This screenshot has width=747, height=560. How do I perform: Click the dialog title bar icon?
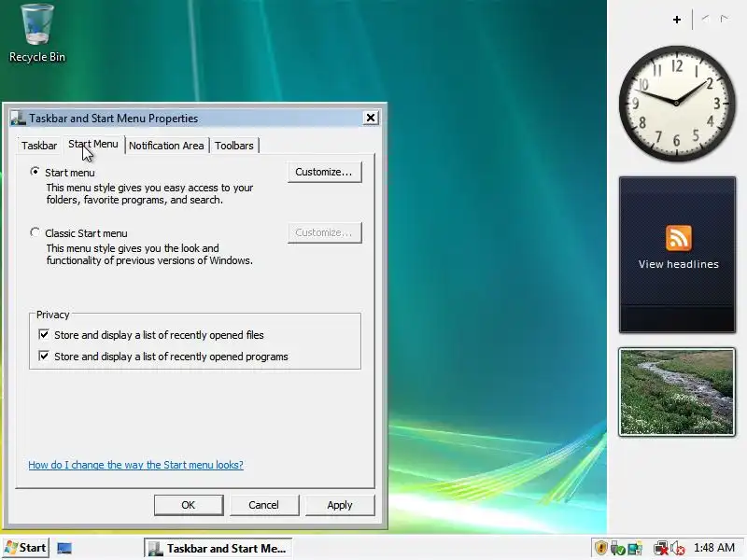[18, 119]
